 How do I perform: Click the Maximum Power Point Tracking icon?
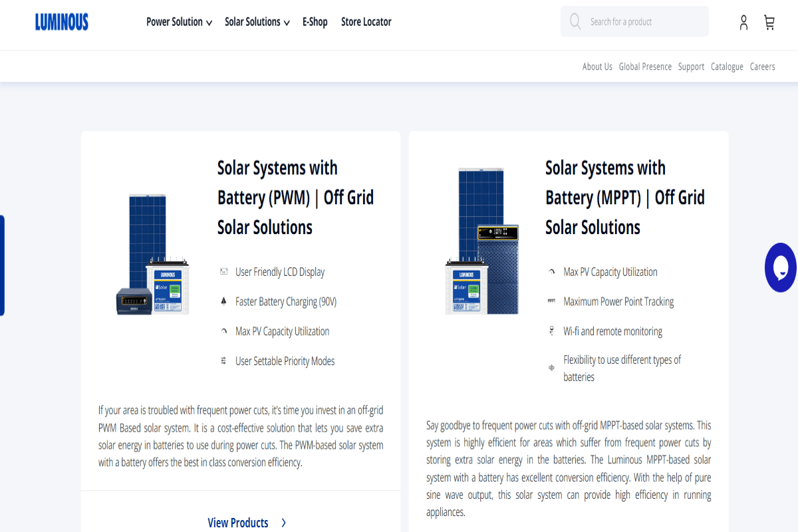551,301
